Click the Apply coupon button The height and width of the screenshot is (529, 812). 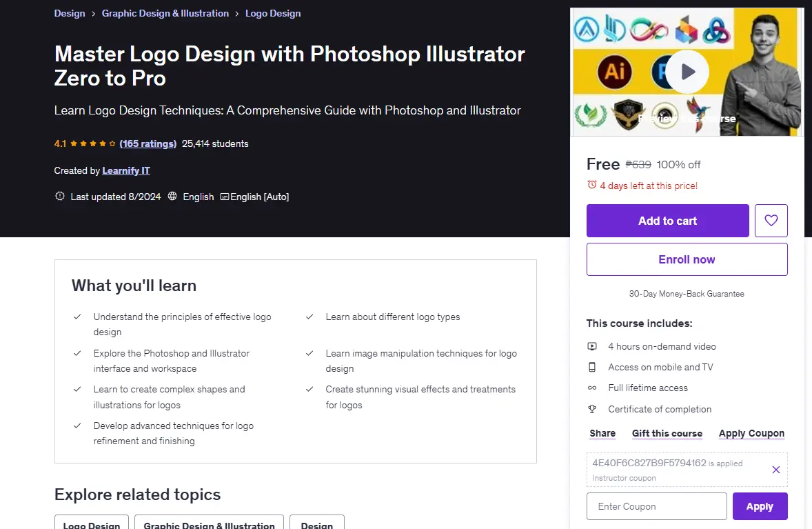[760, 506]
